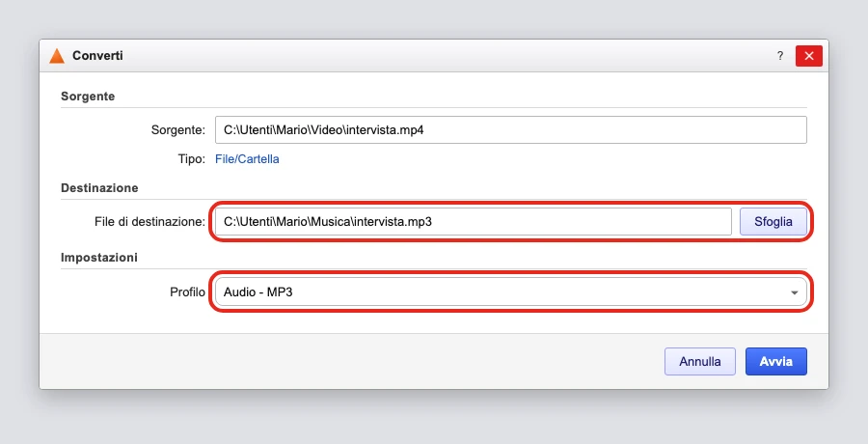Click the Sorgente: field label
The height and width of the screenshot is (444, 868).
(178, 130)
